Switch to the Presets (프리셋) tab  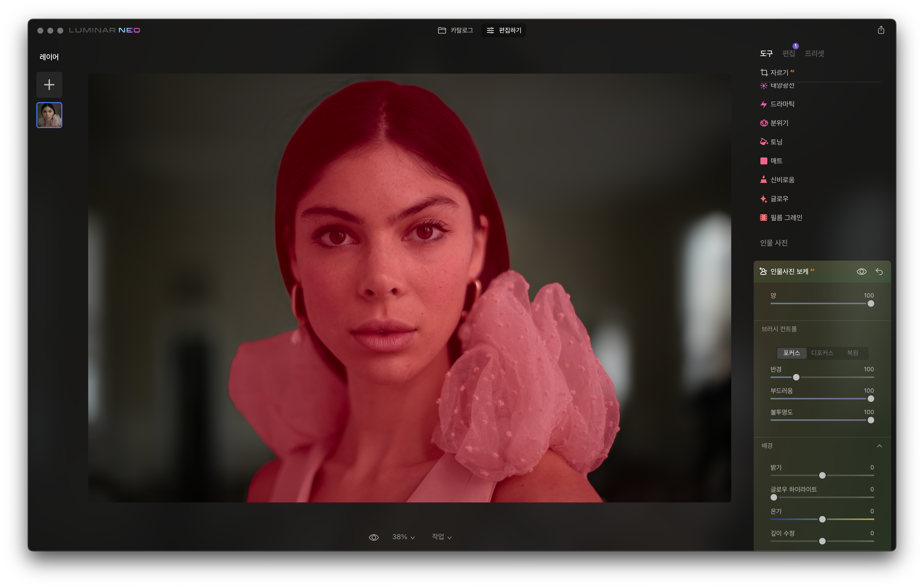(814, 54)
